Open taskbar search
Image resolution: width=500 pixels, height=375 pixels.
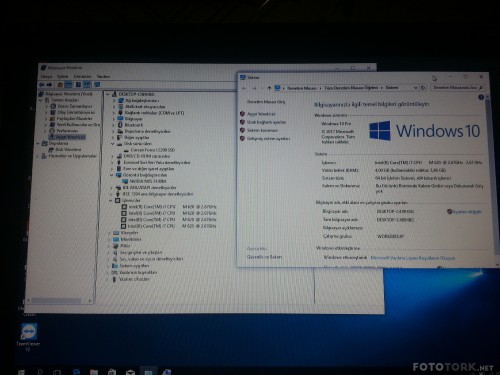(x=40, y=372)
